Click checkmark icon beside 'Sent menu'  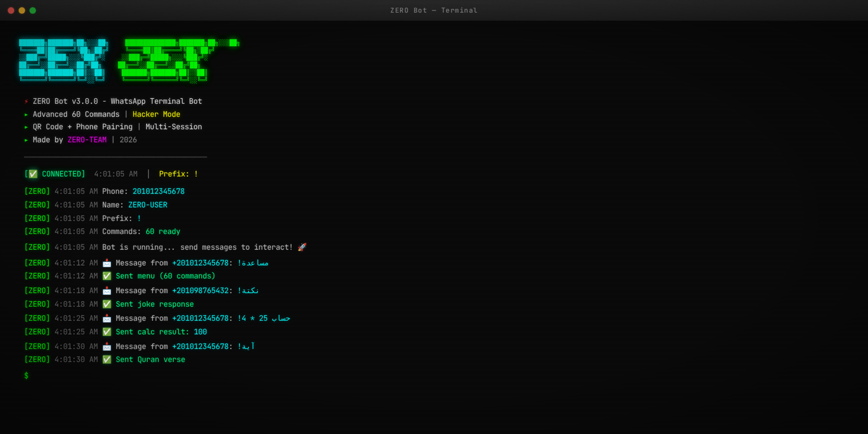tap(107, 276)
